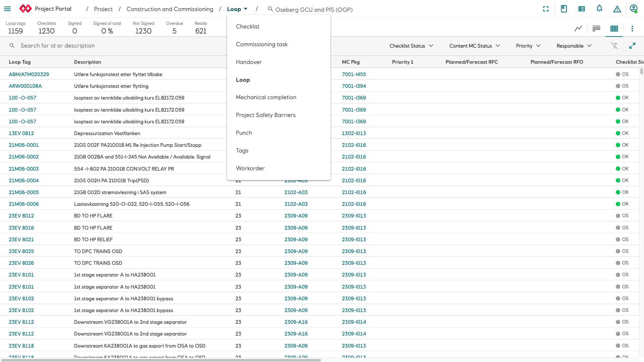Select Mechanical completion menu entry
Image resolution: width=644 pixels, height=362 pixels.
[279, 97]
